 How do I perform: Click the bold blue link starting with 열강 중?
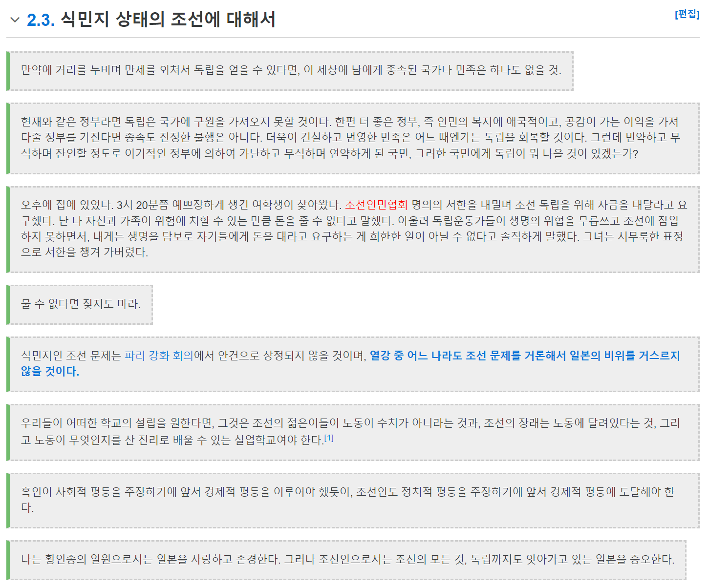click(x=524, y=356)
